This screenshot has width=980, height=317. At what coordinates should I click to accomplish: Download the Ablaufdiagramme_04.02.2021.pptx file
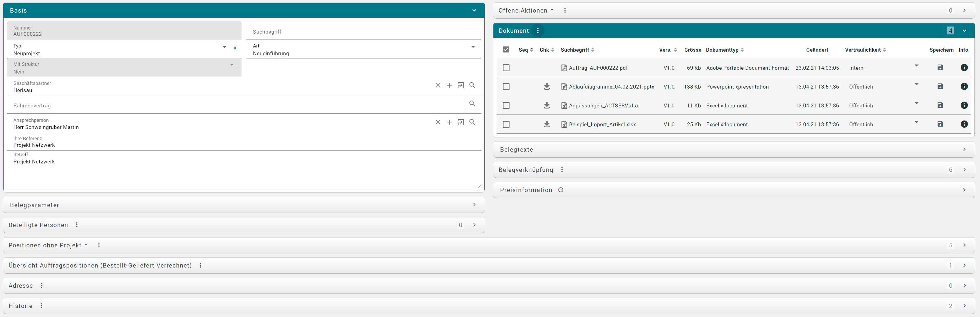[547, 86]
